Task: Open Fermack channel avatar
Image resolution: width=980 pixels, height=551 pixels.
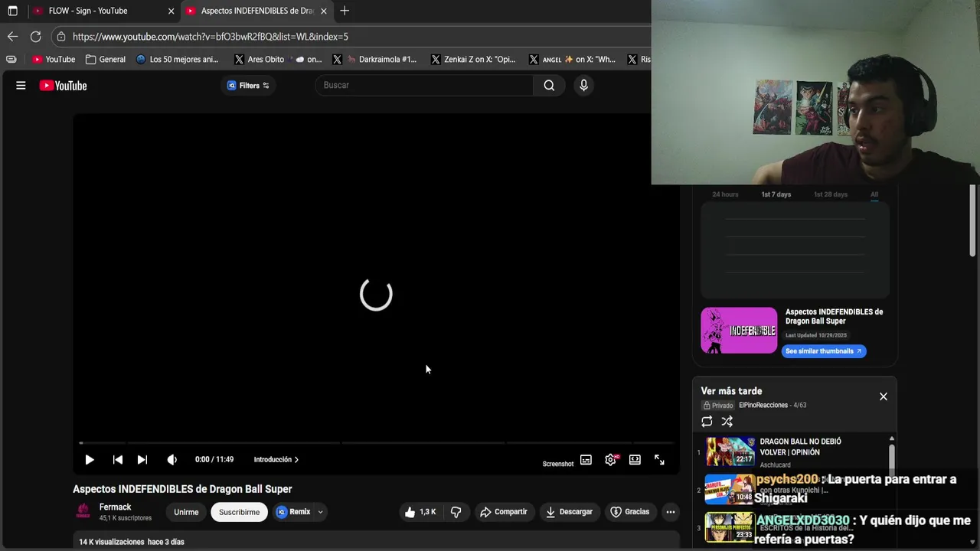Action: click(x=83, y=512)
